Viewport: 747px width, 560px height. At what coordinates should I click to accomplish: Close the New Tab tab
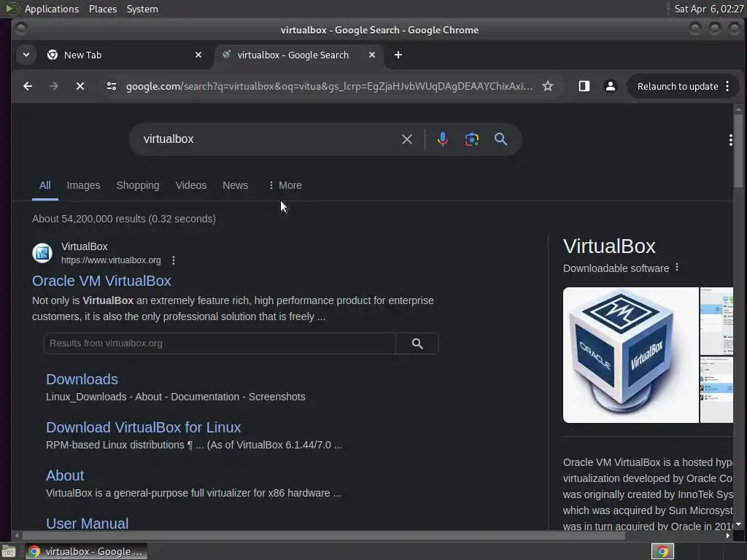click(198, 55)
